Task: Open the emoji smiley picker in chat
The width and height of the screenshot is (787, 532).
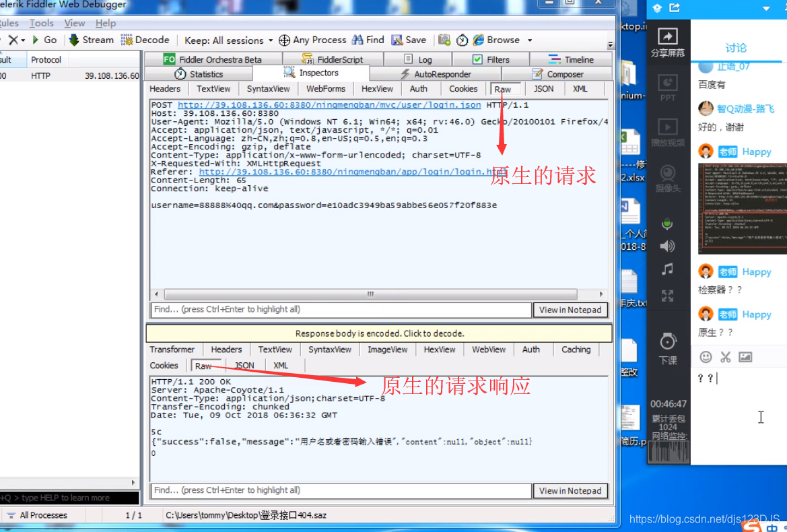Action: (x=706, y=357)
